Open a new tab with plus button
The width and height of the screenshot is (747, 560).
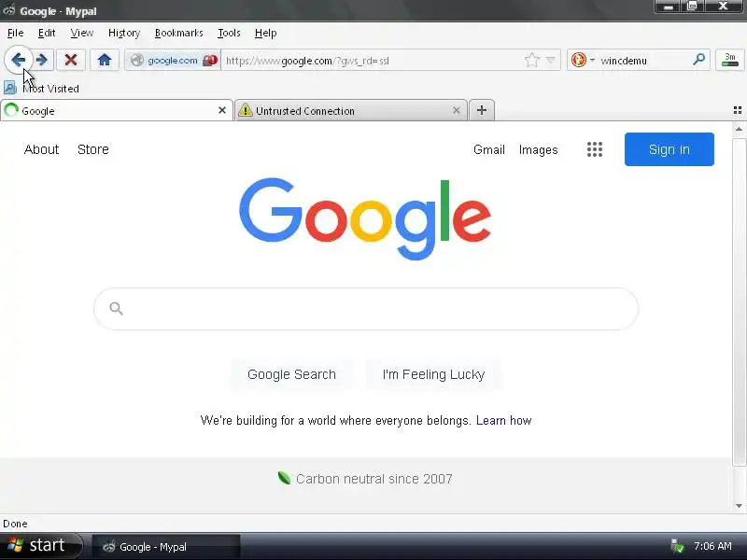click(x=482, y=110)
